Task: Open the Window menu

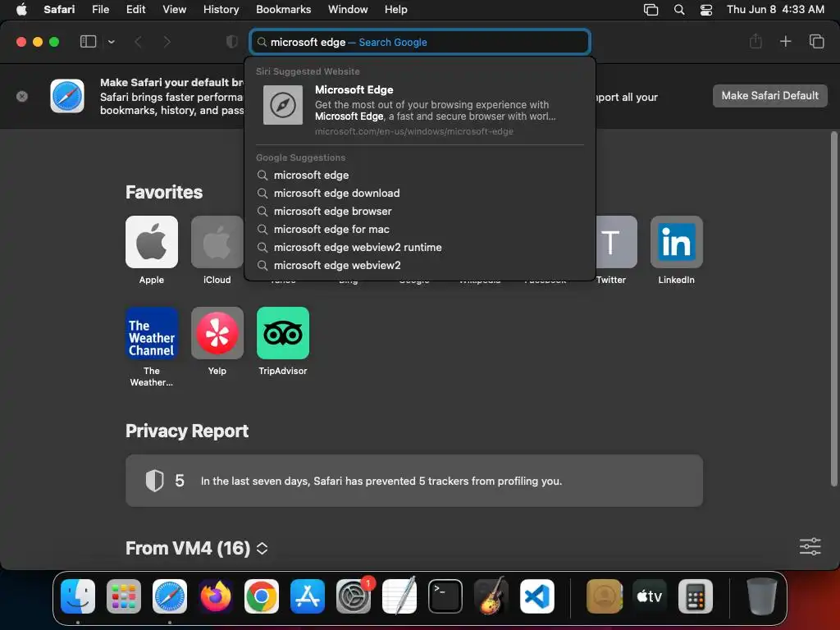Action: point(348,9)
